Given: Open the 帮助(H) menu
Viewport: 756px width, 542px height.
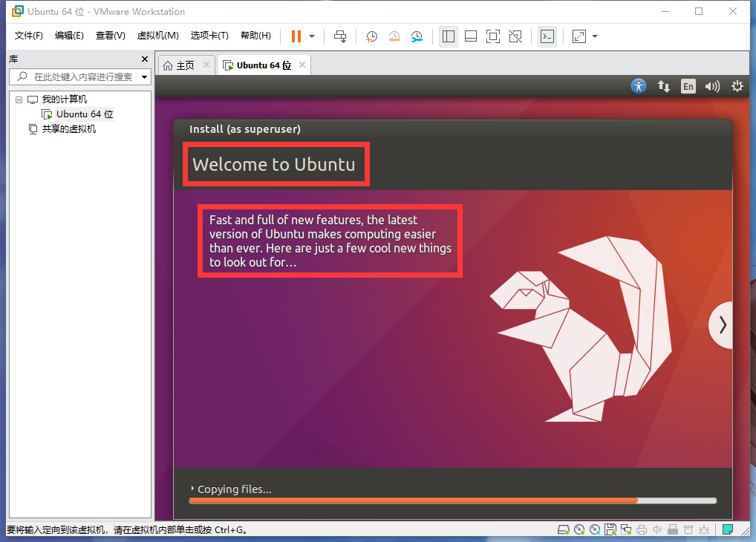Looking at the screenshot, I should (x=255, y=36).
